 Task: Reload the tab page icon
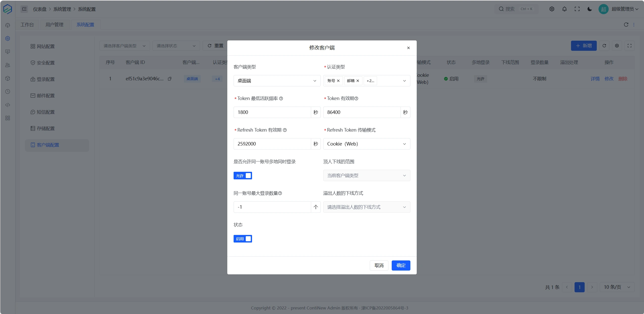click(626, 25)
